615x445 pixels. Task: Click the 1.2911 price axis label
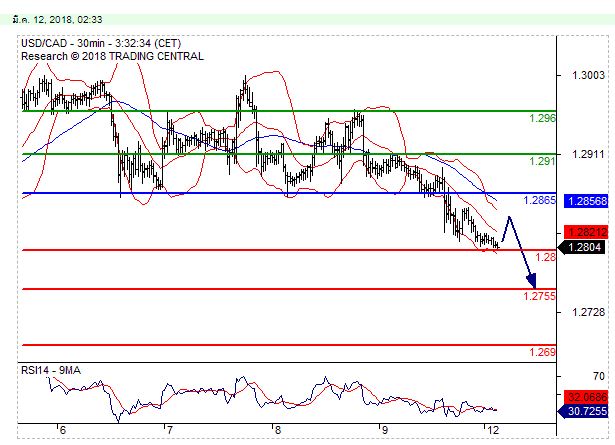click(588, 154)
